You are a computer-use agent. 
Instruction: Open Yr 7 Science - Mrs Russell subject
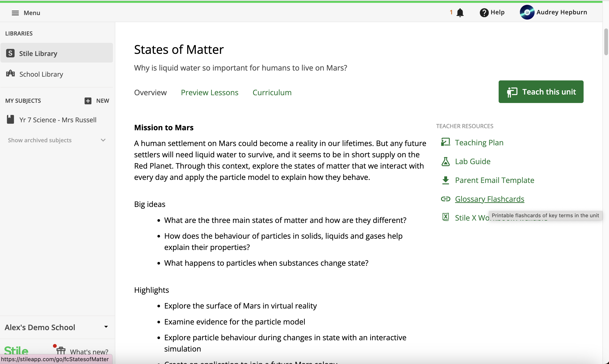(x=58, y=120)
